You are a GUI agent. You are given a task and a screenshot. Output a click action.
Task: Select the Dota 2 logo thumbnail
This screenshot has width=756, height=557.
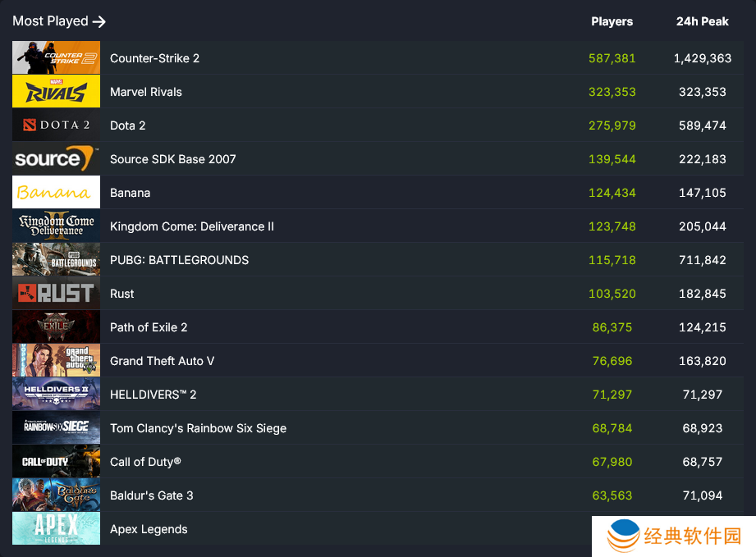pos(56,126)
